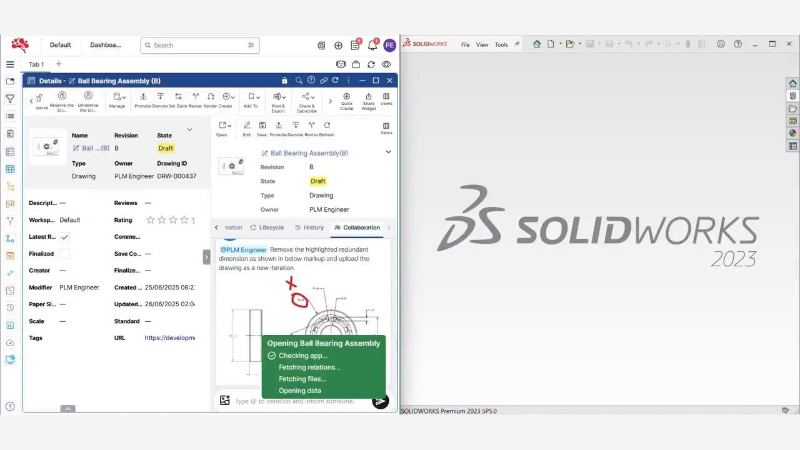Open the Tools menu in SOLIDWORKS
Screen dimensions: 800x450
[501, 45]
